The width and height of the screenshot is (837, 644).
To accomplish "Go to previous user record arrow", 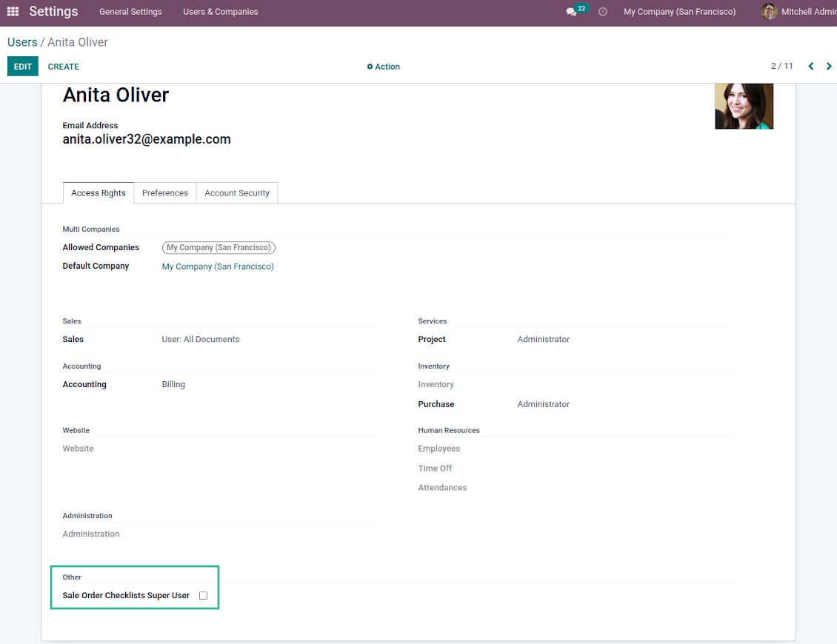I will [x=811, y=66].
